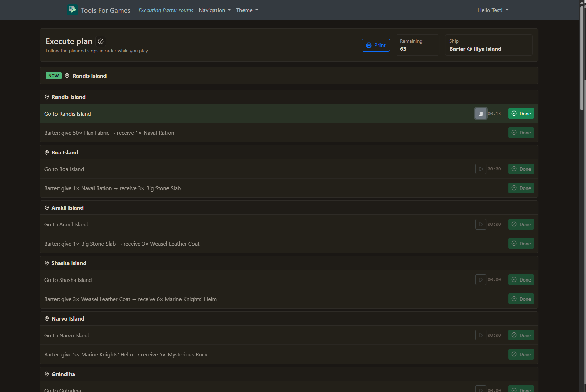Open the Navigation dropdown menu
This screenshot has width=586, height=392.
tap(215, 10)
